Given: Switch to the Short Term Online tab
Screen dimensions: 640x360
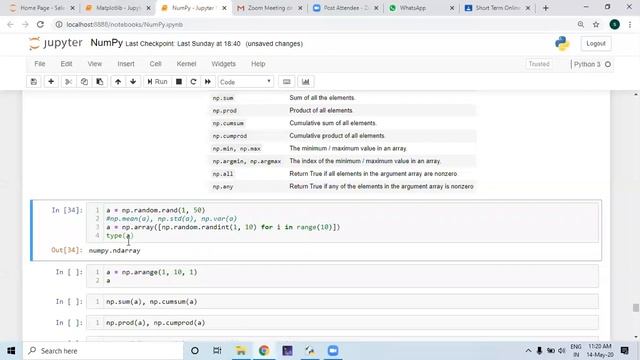Looking at the screenshot, I should pos(497,8).
